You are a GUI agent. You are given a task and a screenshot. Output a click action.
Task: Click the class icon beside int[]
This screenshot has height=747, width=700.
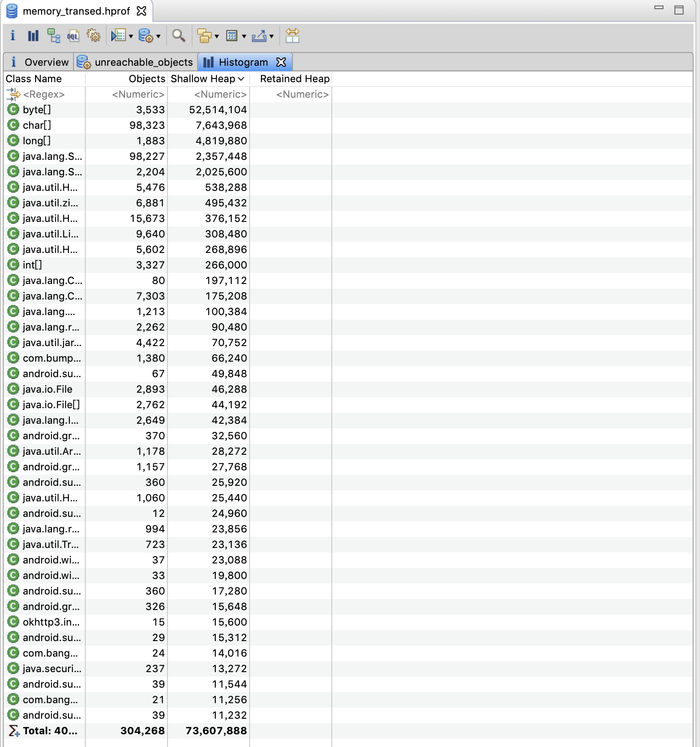[13, 265]
